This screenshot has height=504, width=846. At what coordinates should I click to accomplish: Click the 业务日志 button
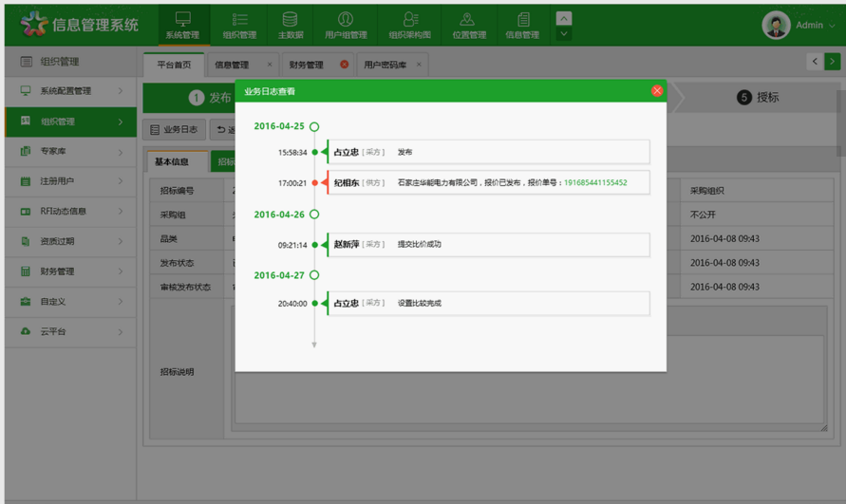[174, 129]
